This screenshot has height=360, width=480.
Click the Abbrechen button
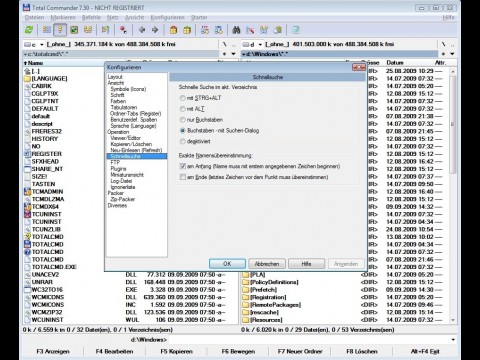267,264
